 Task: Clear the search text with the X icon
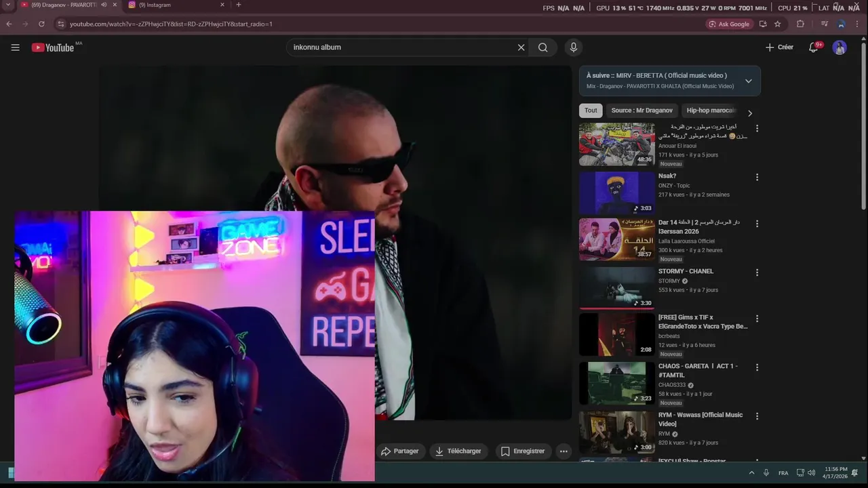pyautogui.click(x=521, y=47)
